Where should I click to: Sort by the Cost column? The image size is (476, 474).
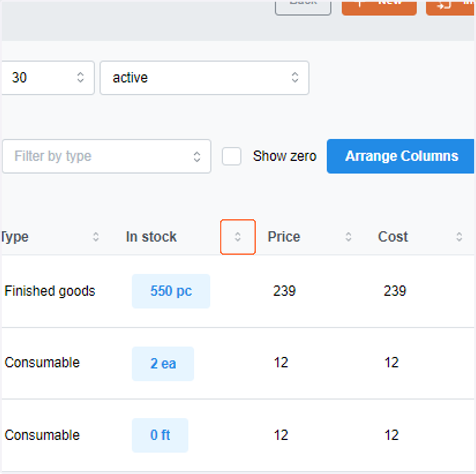point(459,237)
